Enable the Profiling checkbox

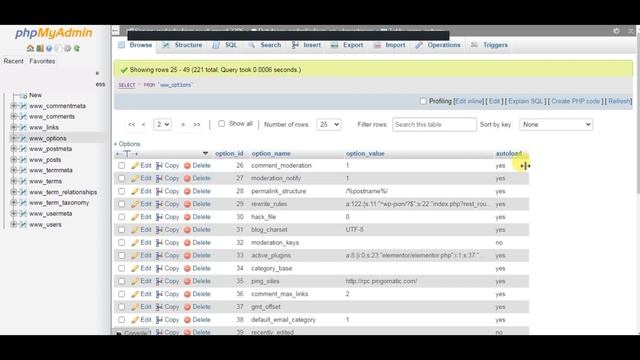coord(423,101)
